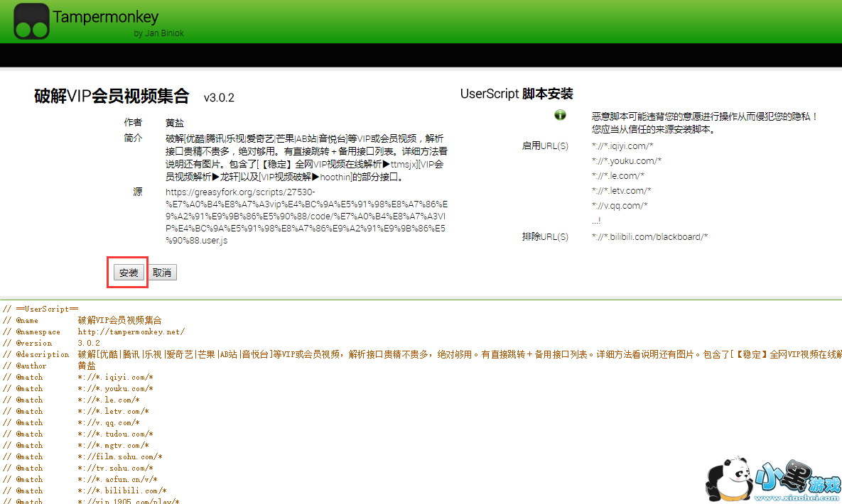This screenshot has height=504, width=842.
Task: Click the @description code line
Action: coord(422,354)
